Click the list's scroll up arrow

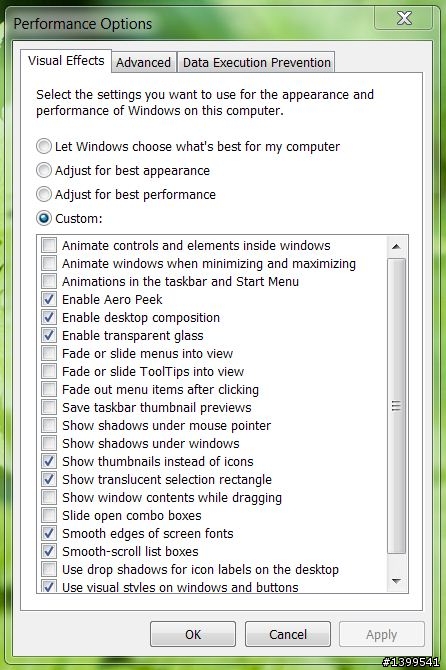[x=396, y=247]
